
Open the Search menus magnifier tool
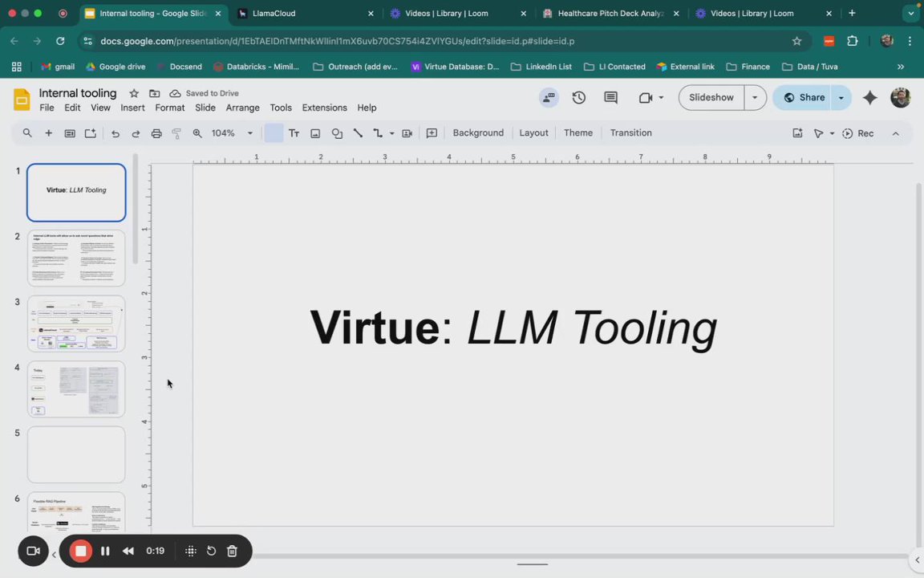27,133
